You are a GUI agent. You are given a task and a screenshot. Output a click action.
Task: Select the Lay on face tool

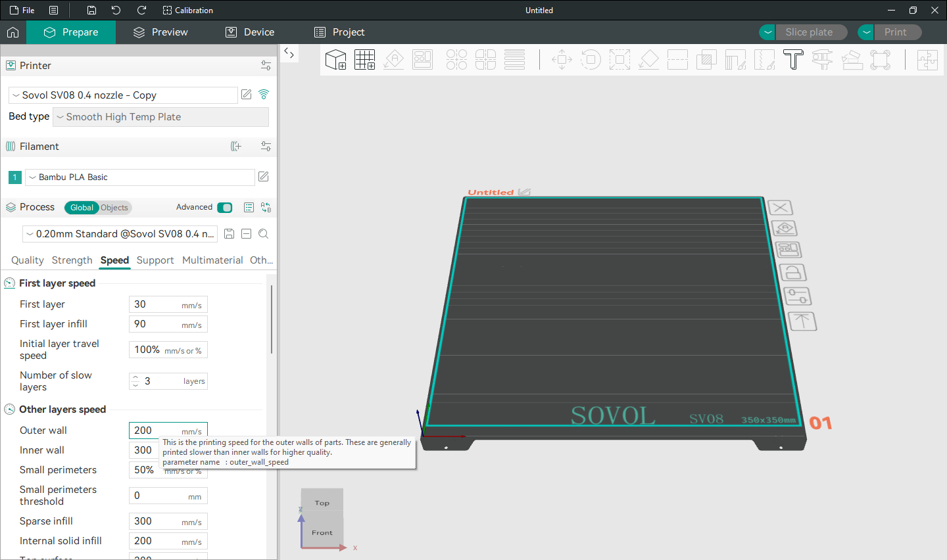[648, 60]
